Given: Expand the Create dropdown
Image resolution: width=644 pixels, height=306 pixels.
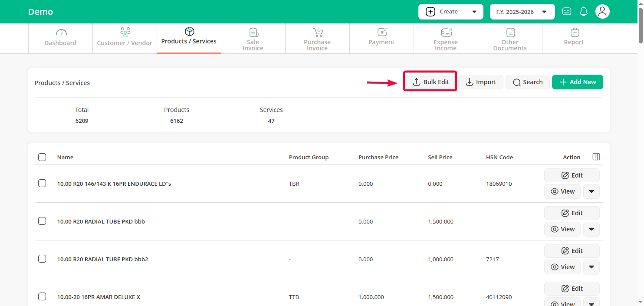Looking at the screenshot, I should (x=450, y=12).
